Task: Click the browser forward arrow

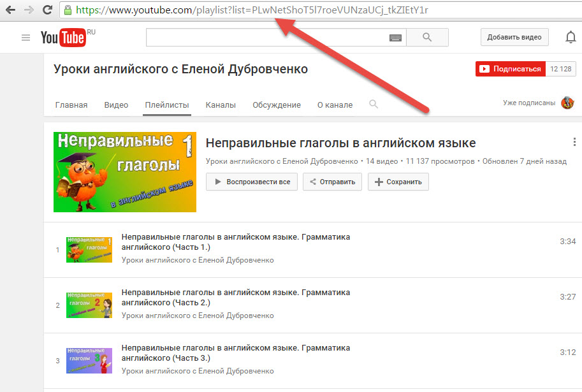Action: [29, 10]
